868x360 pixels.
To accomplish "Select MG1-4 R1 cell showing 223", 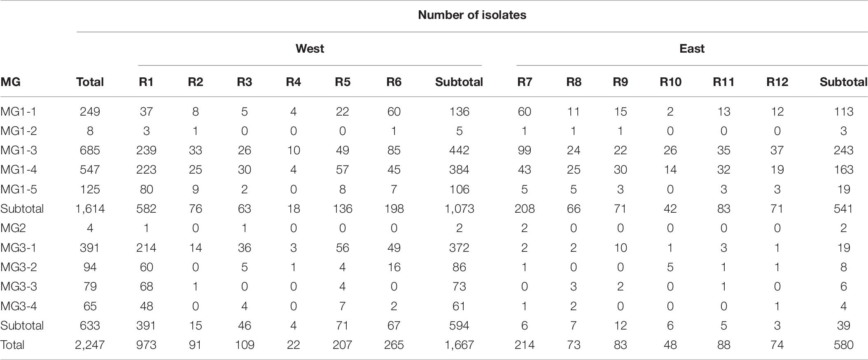I will [x=146, y=170].
